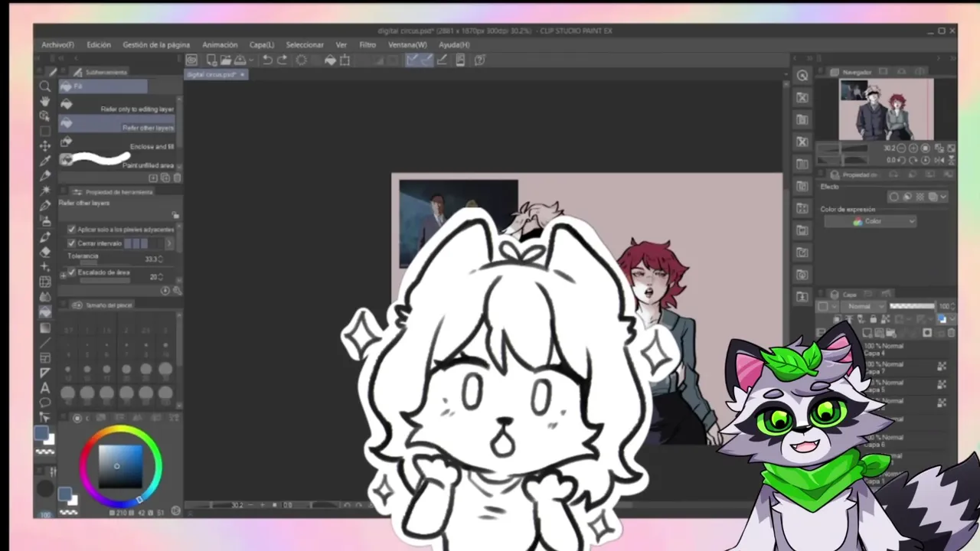Select the Zoom magnifier tool
The width and height of the screenshot is (980, 551).
45,86
